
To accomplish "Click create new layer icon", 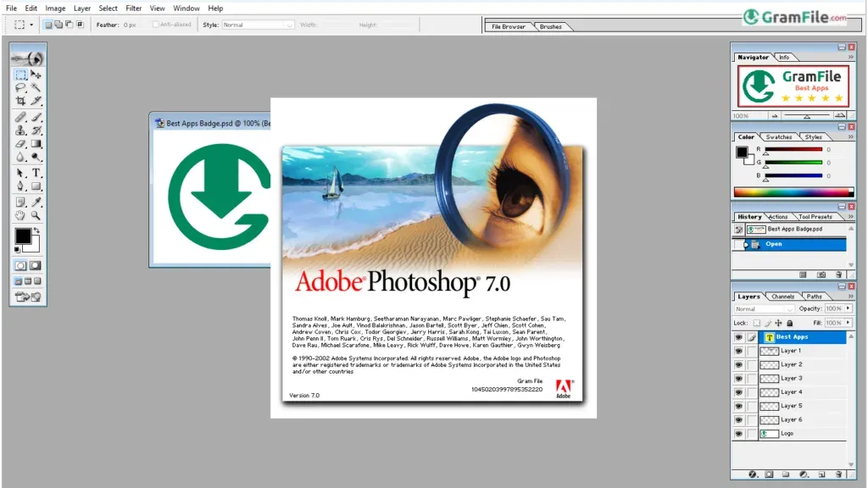I will coord(821,474).
